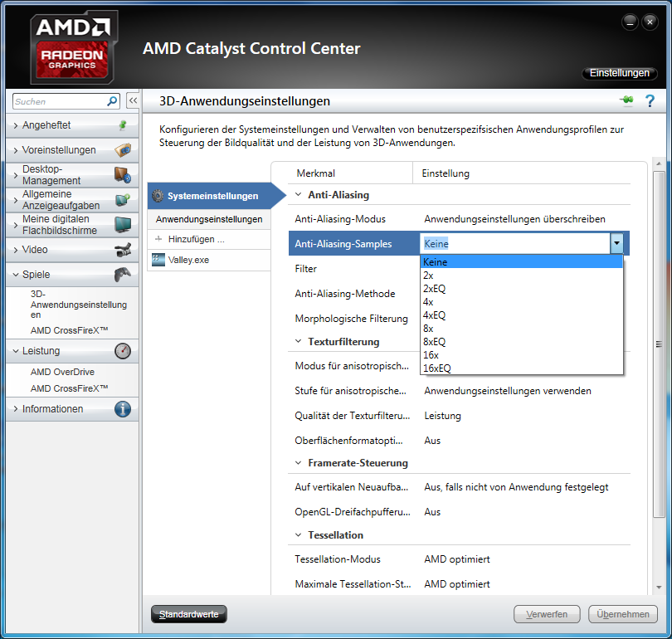Viewport: 672px width, 639px height.
Task: Collapse the Framerate-Steuerung group
Action: coord(299,463)
